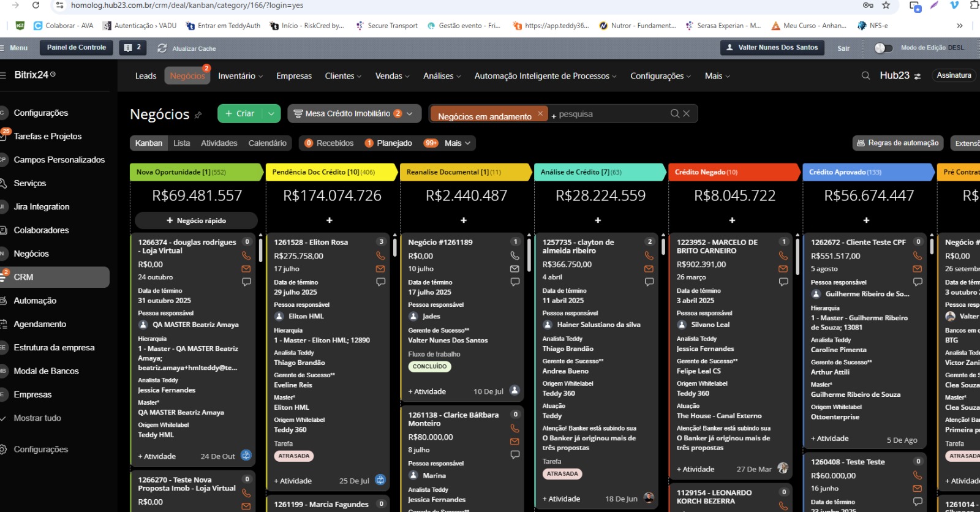Click the Atualizar Cache refresh icon

tap(162, 48)
